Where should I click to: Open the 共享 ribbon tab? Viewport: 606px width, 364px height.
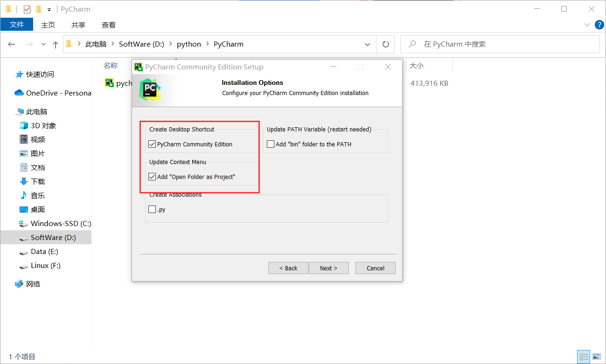(x=78, y=25)
